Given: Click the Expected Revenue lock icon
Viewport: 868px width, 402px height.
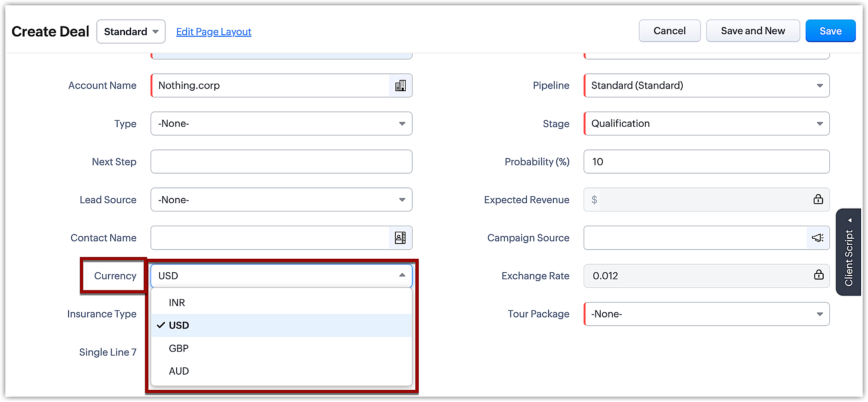Looking at the screenshot, I should coord(818,200).
